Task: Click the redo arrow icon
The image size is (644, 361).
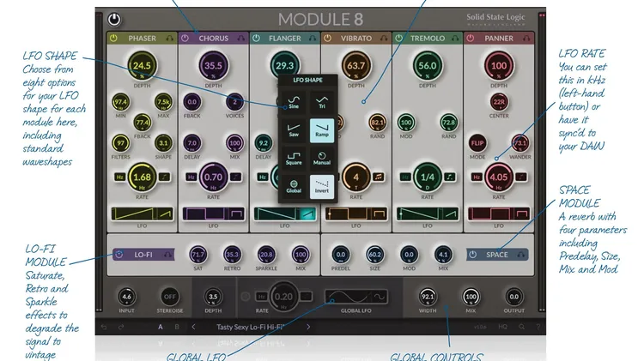Action: point(121,327)
